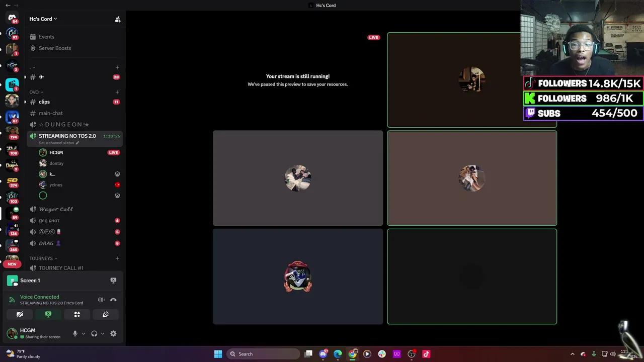Expand the Hc's Cord server menu
This screenshot has height=362, width=644.
(x=43, y=19)
